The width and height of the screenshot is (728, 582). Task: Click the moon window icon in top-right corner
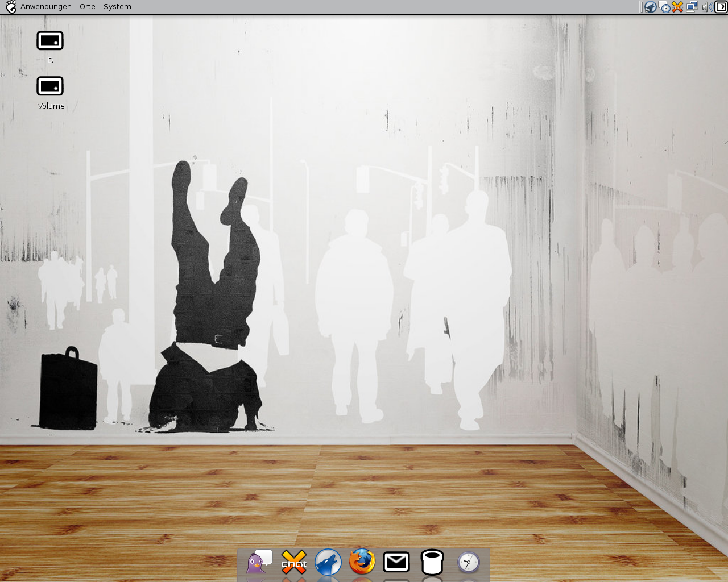point(721,7)
